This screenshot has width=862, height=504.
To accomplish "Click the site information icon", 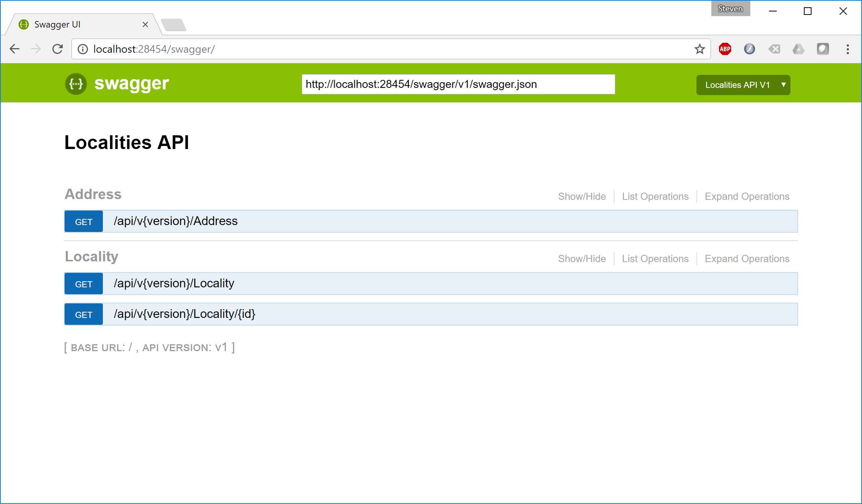I will coord(83,49).
